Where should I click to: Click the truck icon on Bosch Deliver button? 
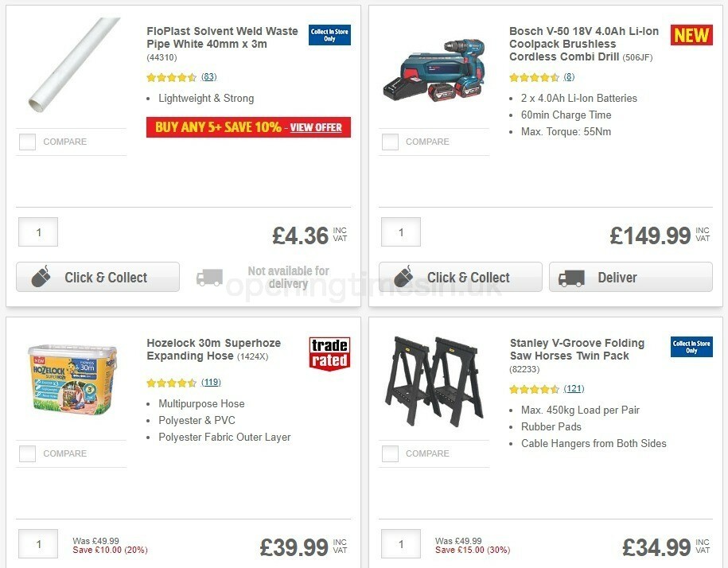pos(571,277)
